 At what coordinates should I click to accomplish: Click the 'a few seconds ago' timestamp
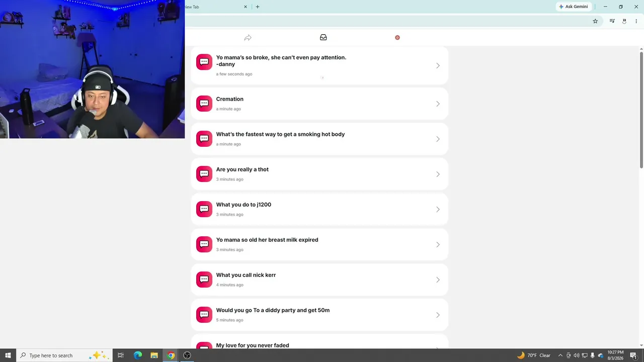coord(234,74)
